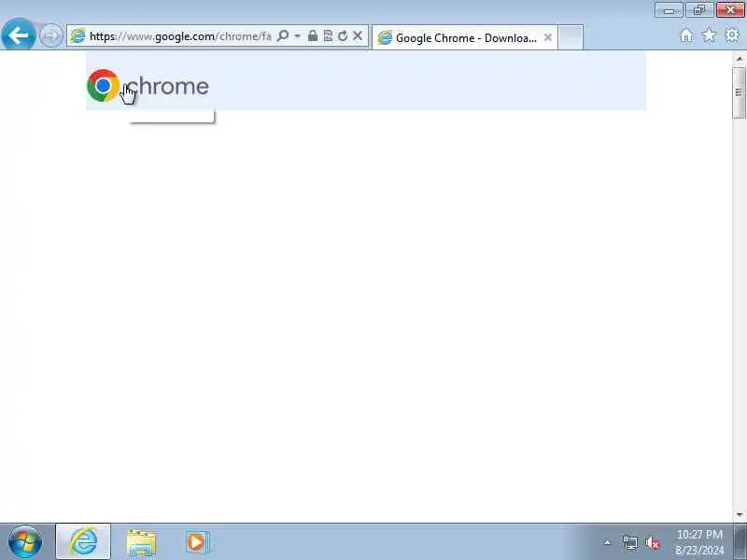Viewport: 747px width, 560px height.
Task: Open Favorites star icon
Action: click(709, 35)
